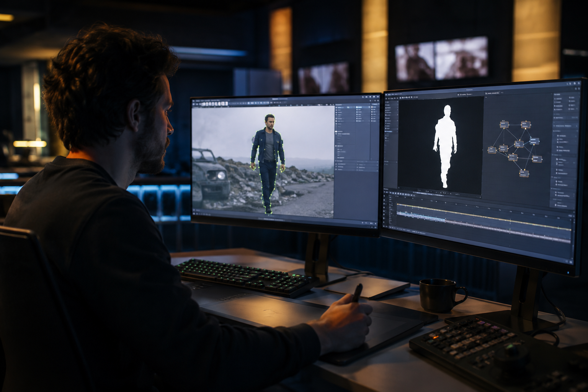Select the roto spline point on man's head
This screenshot has height=392, width=588.
269,114
